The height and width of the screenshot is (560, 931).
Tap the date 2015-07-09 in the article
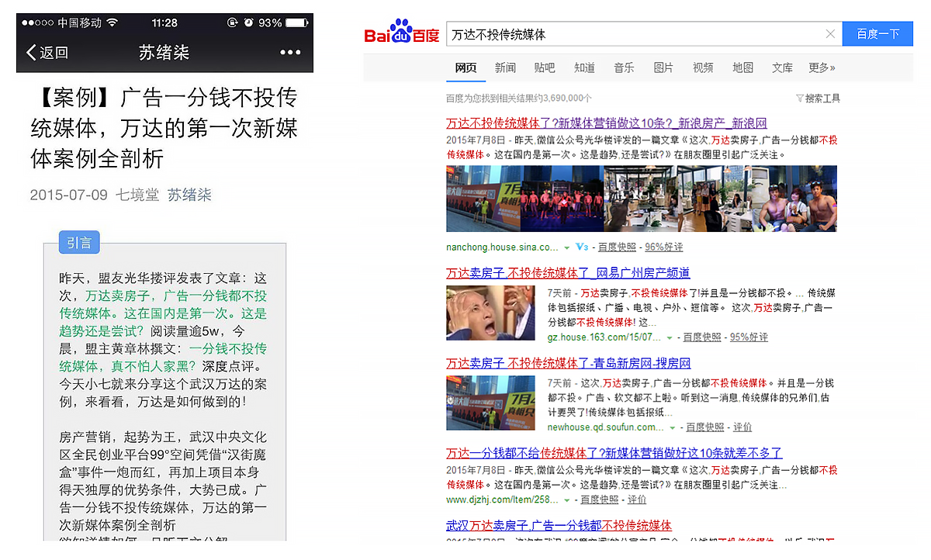[69, 195]
